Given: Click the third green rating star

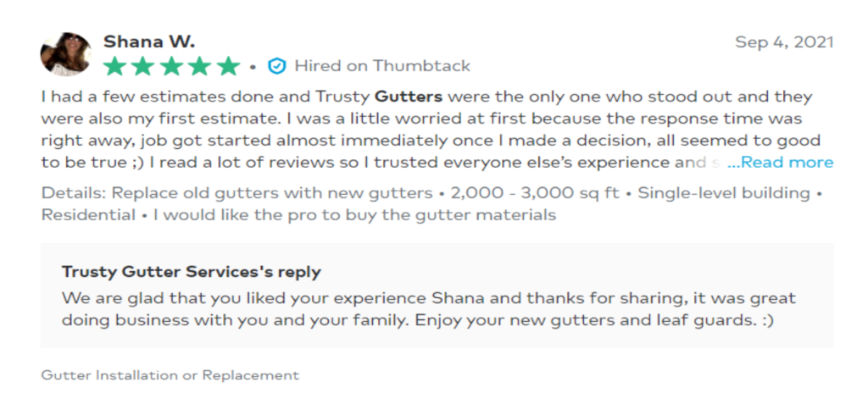Looking at the screenshot, I should pyautogui.click(x=171, y=66).
